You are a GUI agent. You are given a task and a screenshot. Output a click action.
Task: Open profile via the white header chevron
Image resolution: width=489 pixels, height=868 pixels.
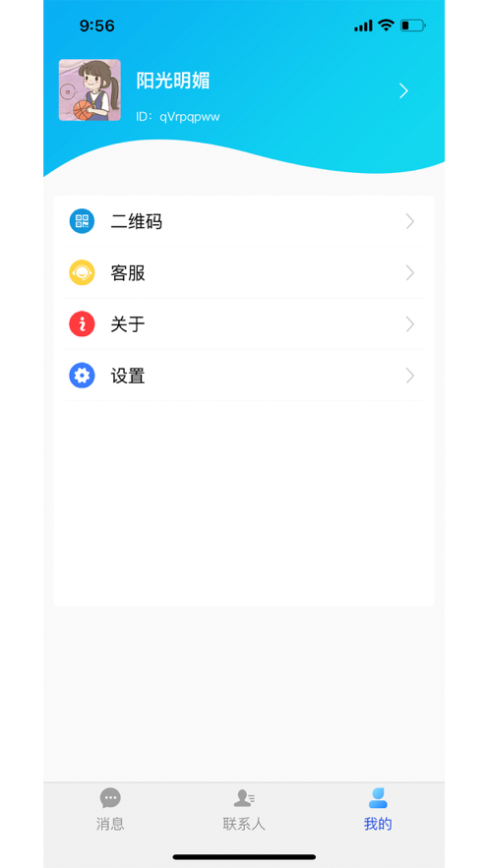[403, 90]
